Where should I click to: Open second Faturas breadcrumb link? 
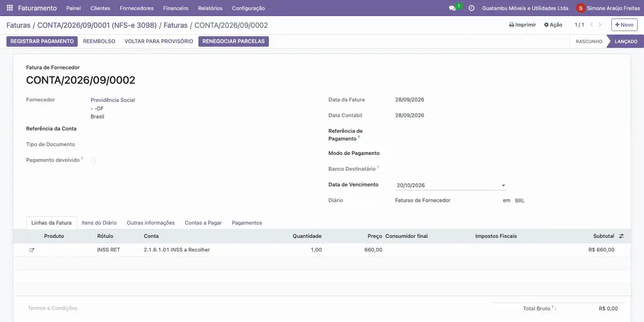click(176, 25)
